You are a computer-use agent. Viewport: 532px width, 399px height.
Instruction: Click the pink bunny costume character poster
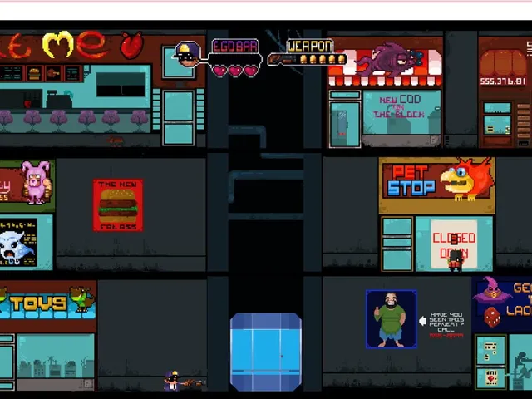tap(36, 183)
